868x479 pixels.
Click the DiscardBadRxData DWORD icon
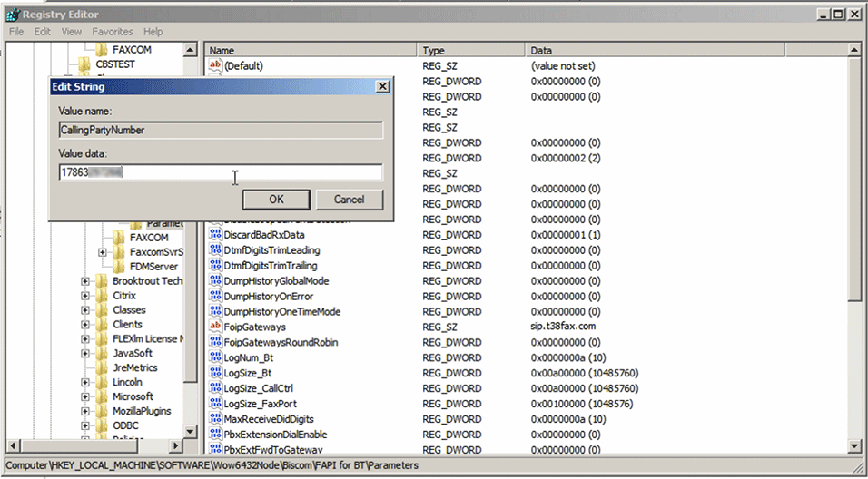tap(215, 235)
